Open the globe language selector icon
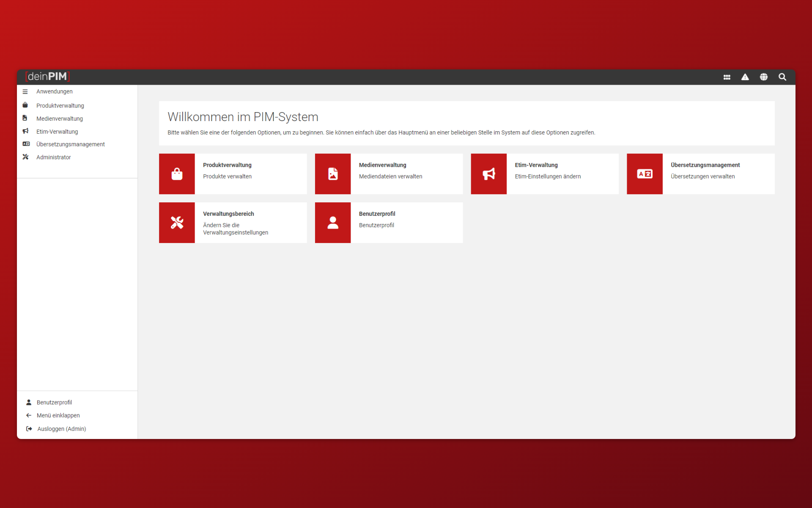This screenshot has width=812, height=508. (763, 77)
